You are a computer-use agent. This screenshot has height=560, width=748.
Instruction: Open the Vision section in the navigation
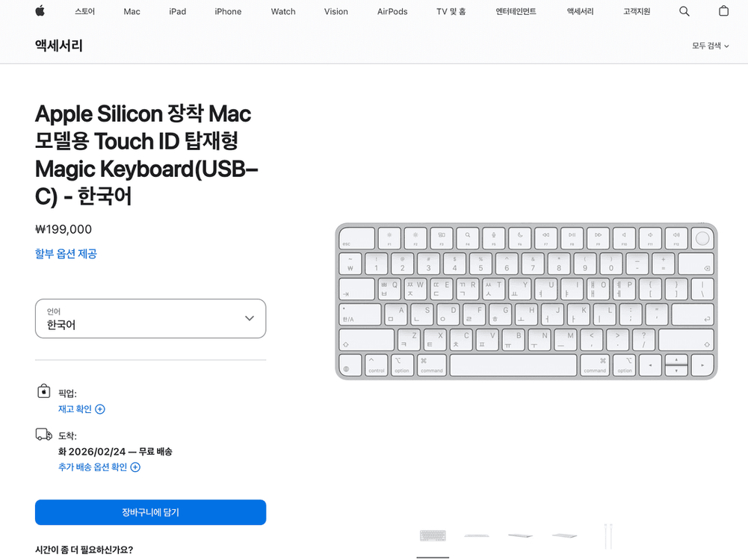(x=336, y=11)
